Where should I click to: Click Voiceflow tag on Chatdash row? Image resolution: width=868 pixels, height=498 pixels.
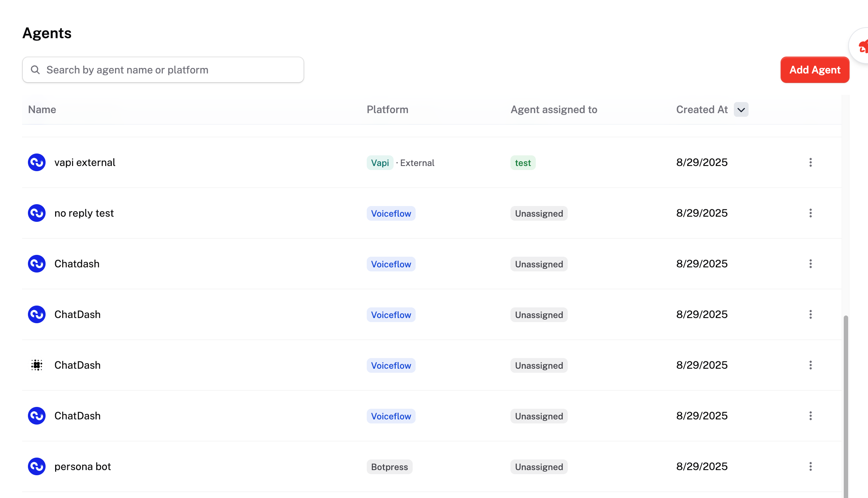coord(391,264)
